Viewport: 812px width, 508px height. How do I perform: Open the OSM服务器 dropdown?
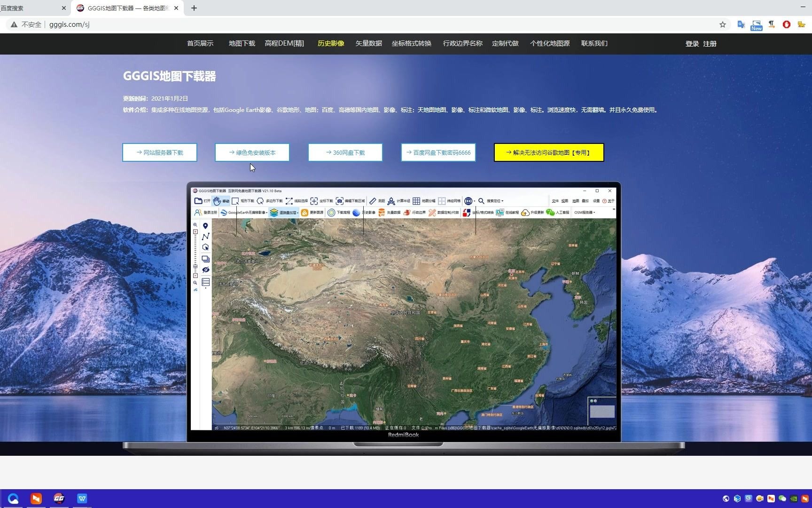[x=584, y=213]
